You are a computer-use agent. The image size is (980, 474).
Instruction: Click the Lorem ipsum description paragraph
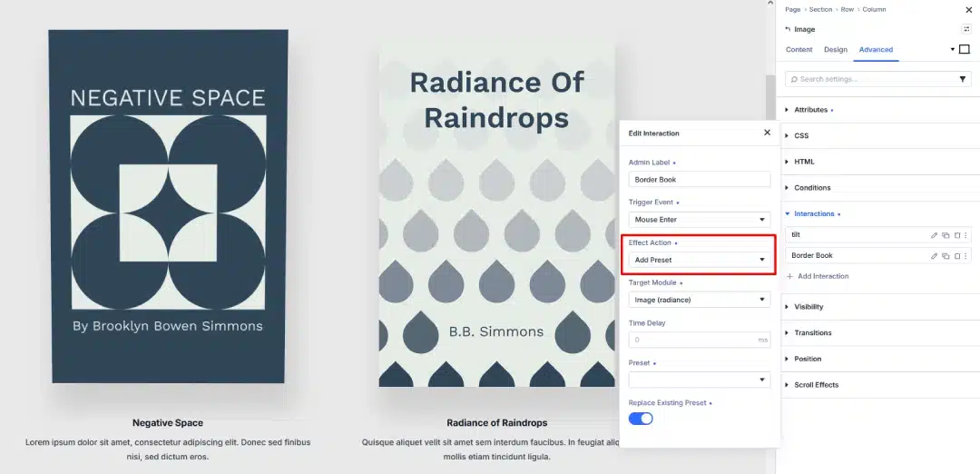point(168,449)
